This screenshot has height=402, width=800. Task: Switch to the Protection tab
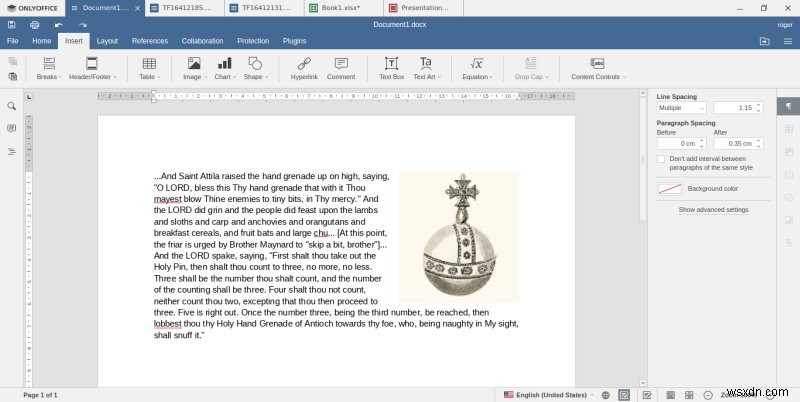pos(253,41)
